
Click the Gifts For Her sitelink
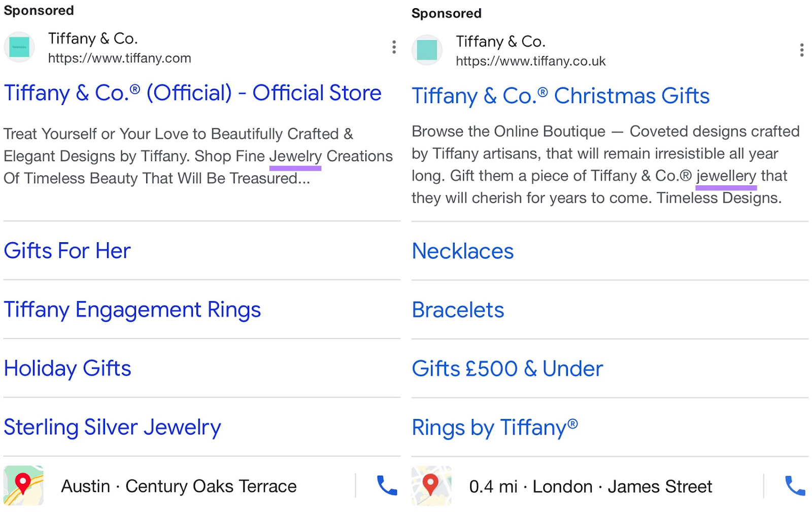click(x=67, y=250)
